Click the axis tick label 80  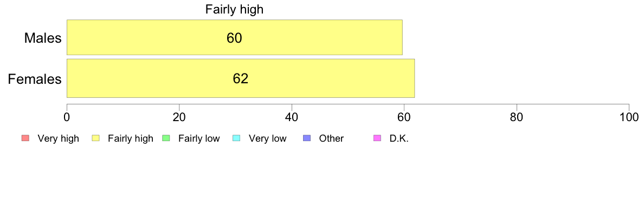(516, 117)
